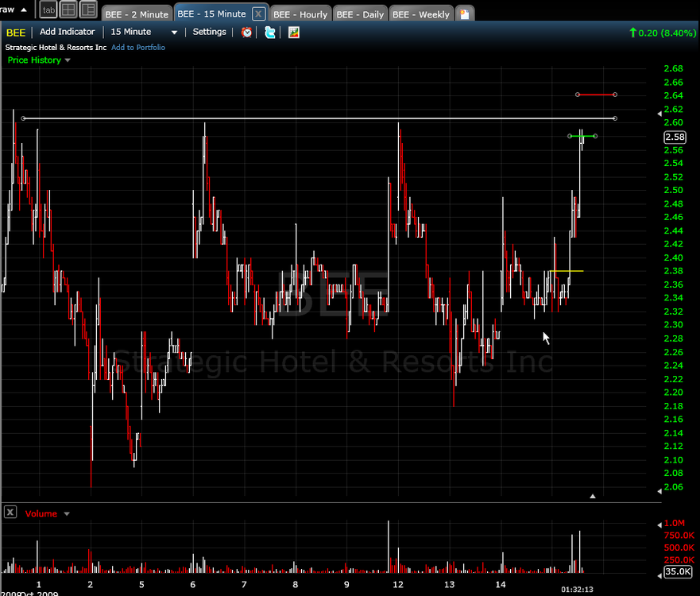
Task: Click the 2.30 price axis label
Action: [673, 324]
